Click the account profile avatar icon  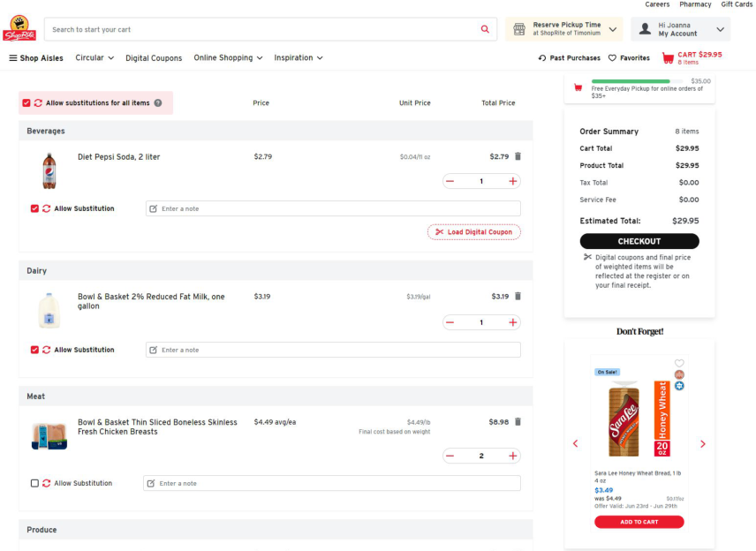coord(645,29)
